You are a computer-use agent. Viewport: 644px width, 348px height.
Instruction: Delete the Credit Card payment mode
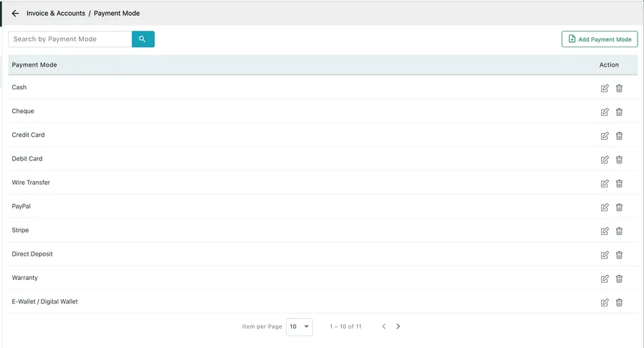(619, 135)
